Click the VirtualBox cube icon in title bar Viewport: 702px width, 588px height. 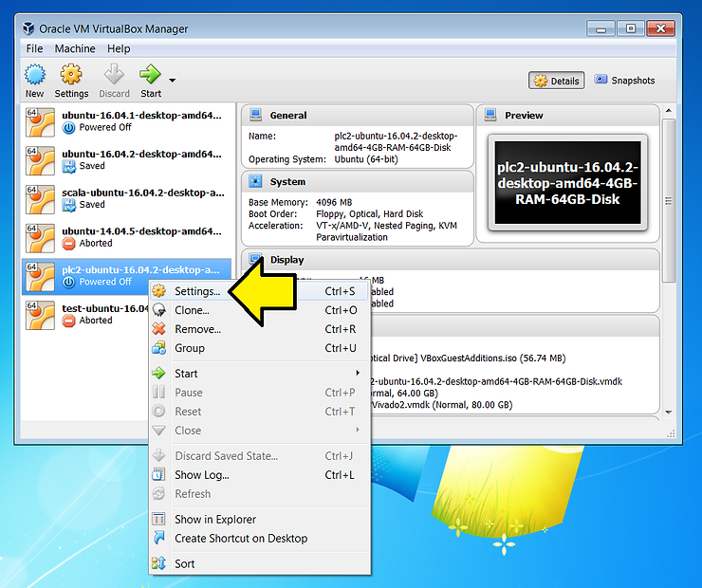coord(28,28)
